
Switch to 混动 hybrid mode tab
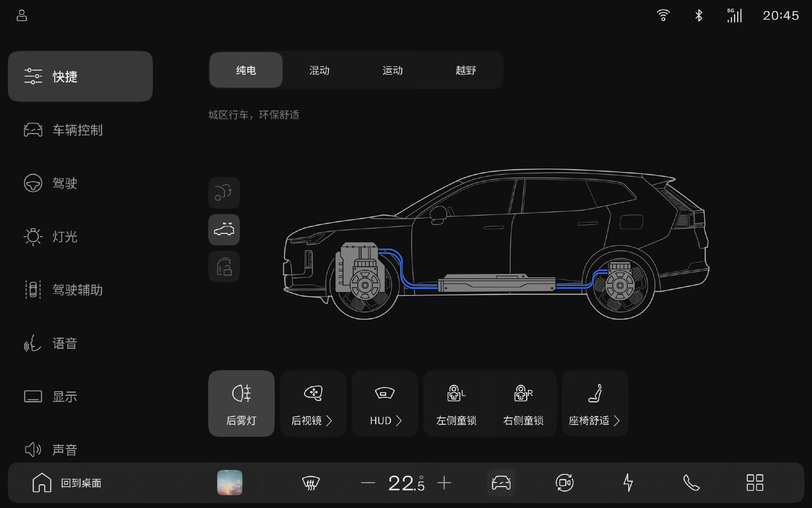(x=319, y=70)
